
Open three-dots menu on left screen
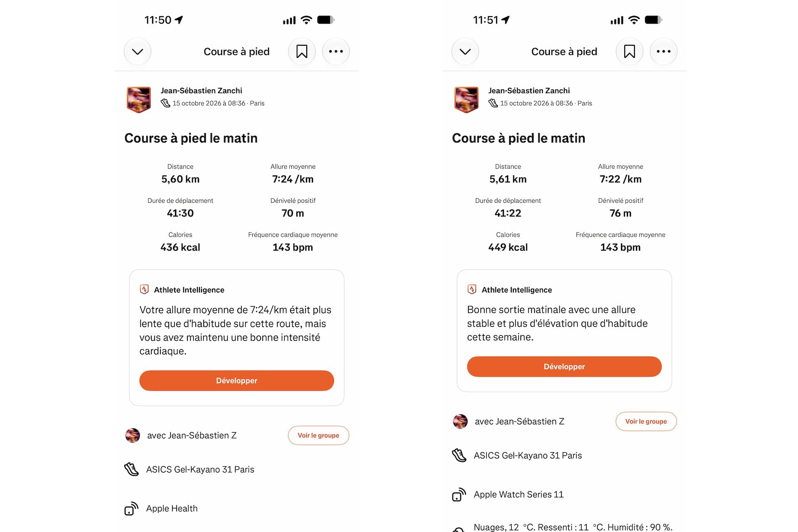[336, 52]
